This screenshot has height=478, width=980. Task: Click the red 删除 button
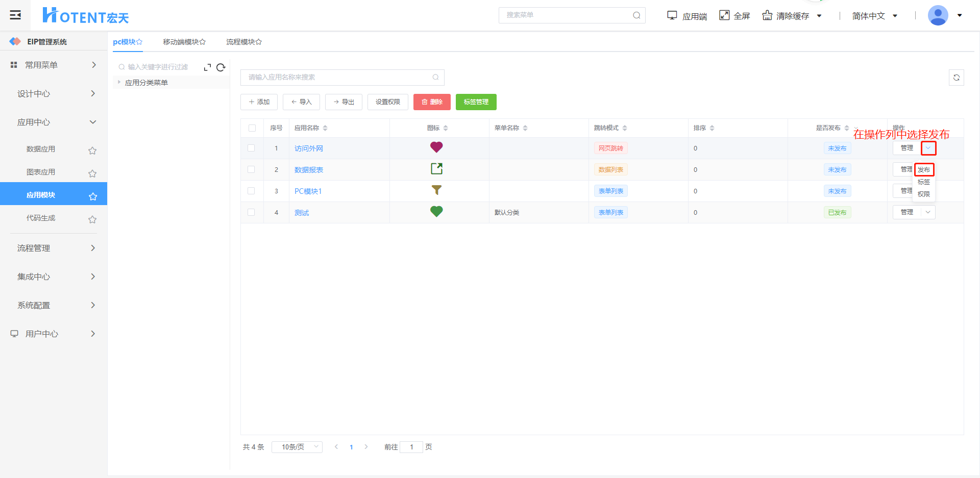pyautogui.click(x=432, y=102)
